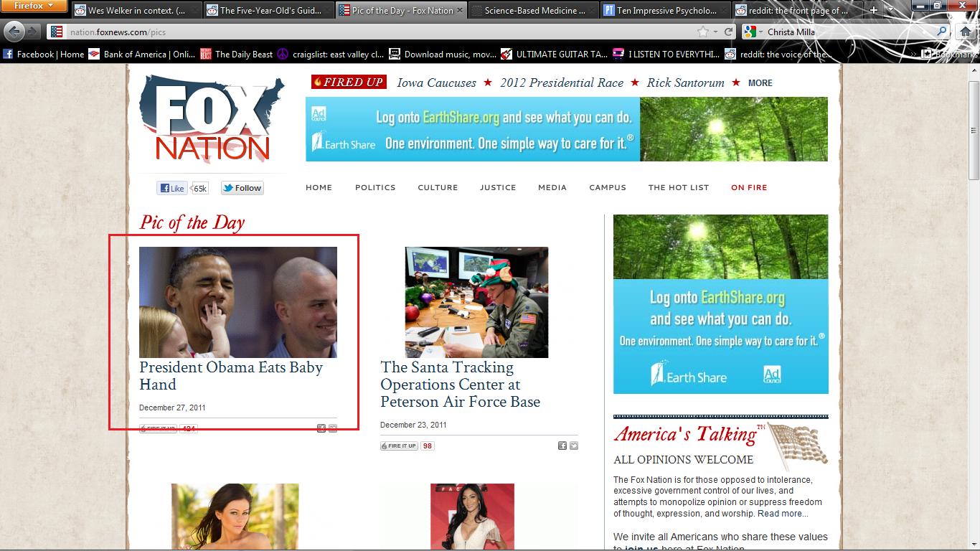Go to the HOME nav item
This screenshot has width=980, height=551.
319,187
